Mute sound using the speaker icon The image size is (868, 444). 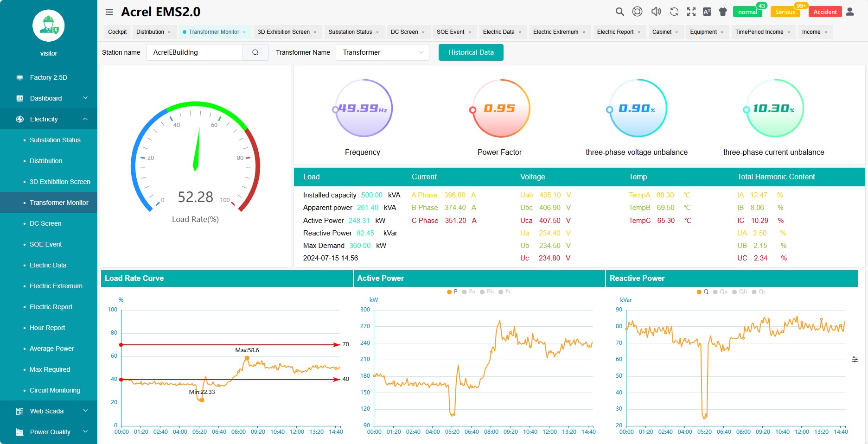(x=656, y=12)
